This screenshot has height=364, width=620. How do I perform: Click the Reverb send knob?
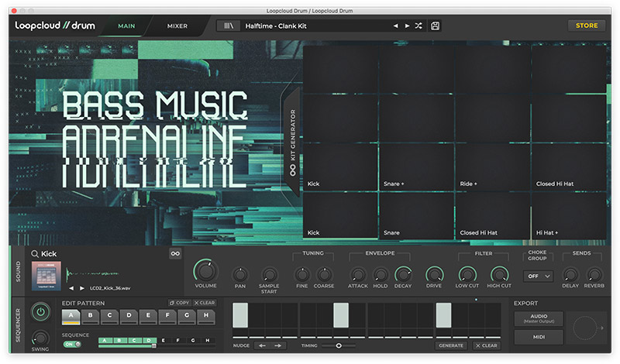[x=594, y=274]
